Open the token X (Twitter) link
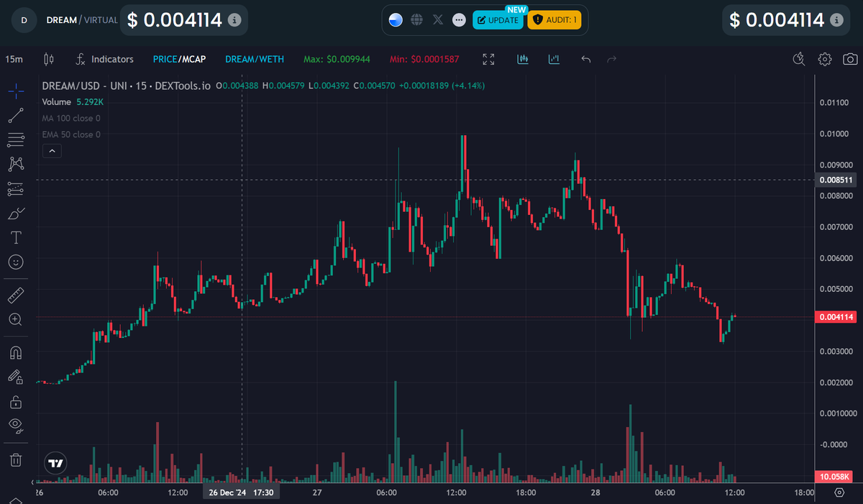Screen dimensions: 863x504 coord(438,20)
